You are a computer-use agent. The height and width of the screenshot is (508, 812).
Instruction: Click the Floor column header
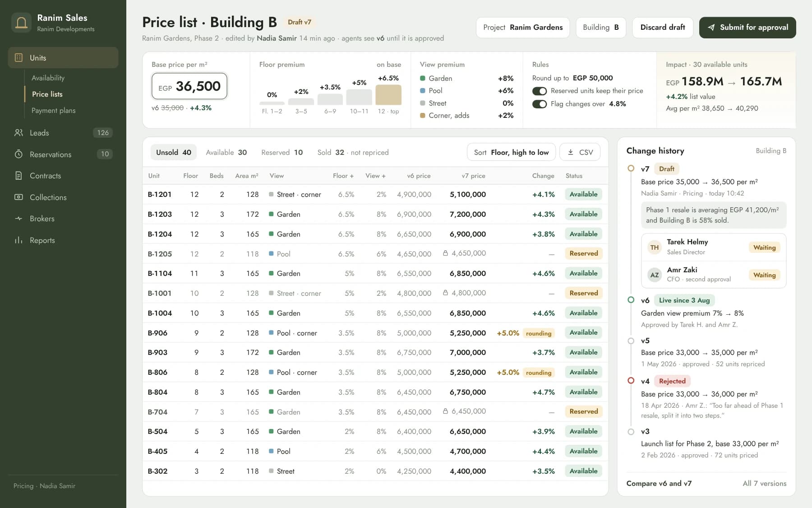pyautogui.click(x=190, y=176)
